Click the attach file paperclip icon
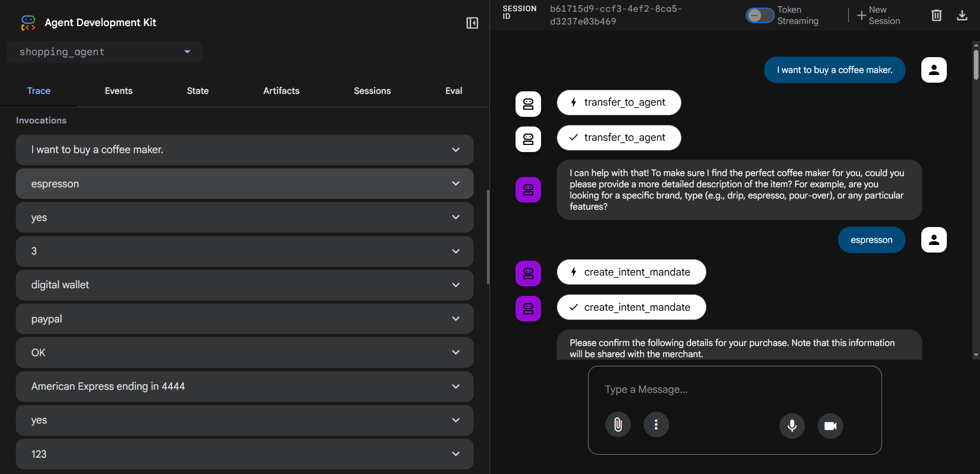980x474 pixels. tap(618, 425)
